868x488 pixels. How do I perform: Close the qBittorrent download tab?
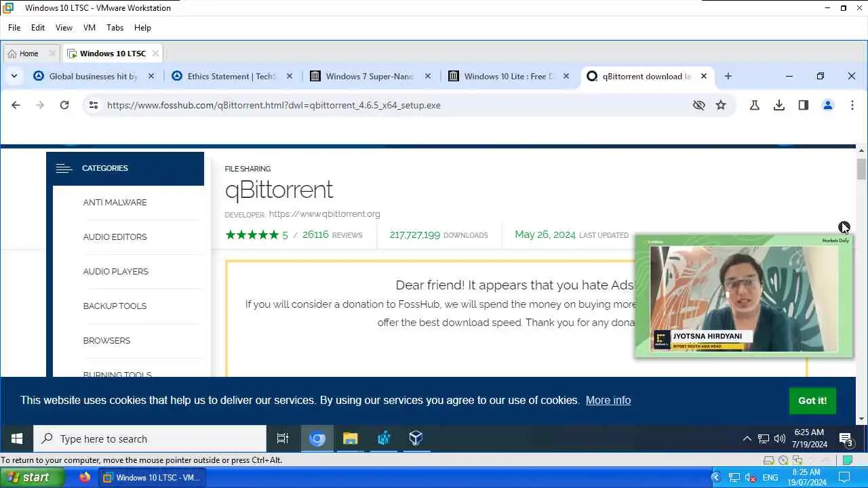704,77
